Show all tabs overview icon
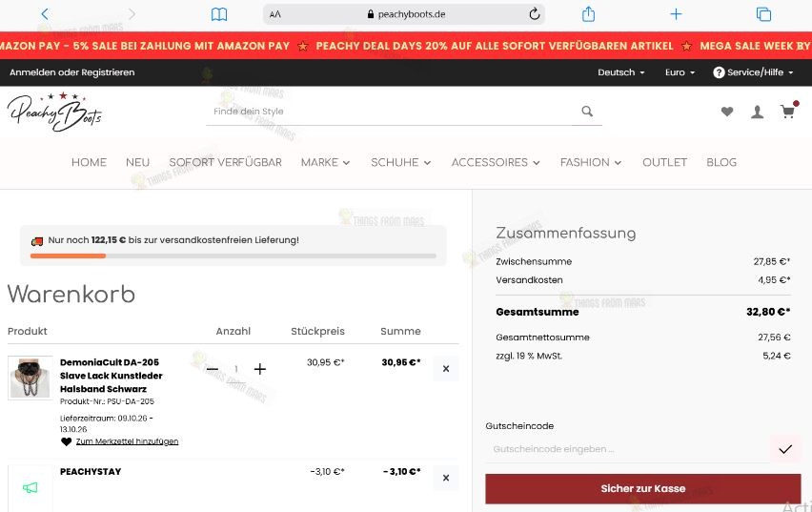Screen dimensions: 812x512 [763, 14]
